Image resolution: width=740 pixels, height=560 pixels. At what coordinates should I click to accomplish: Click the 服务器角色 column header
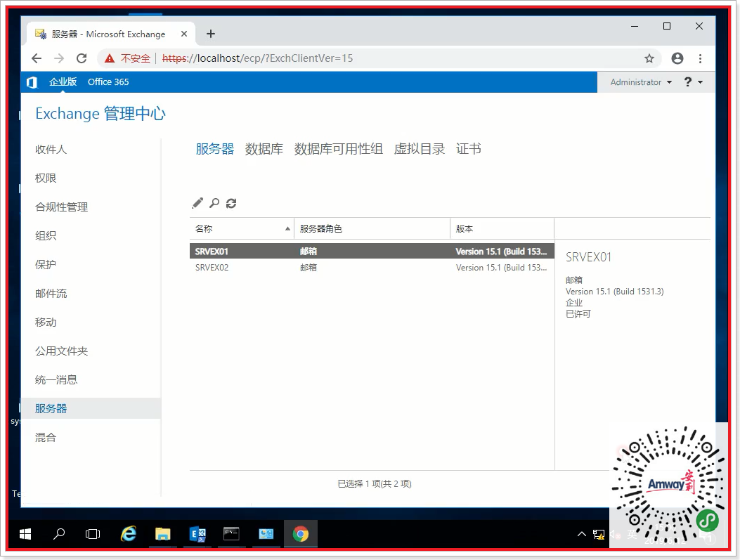point(372,229)
